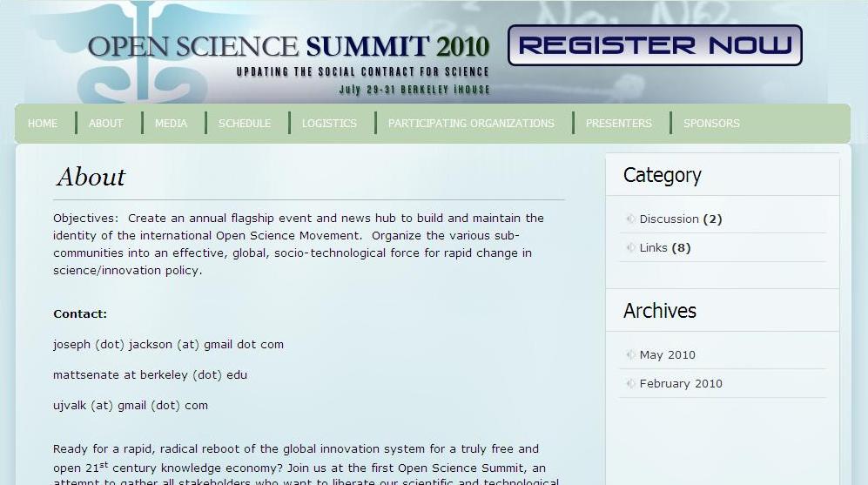868x485 pixels.
Task: Click the bullet icon beside Discussion
Action: coord(630,219)
